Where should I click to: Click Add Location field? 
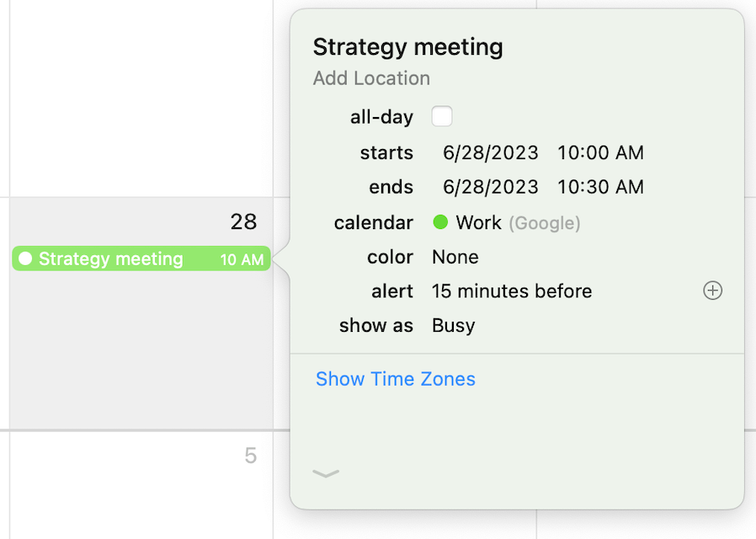(371, 78)
